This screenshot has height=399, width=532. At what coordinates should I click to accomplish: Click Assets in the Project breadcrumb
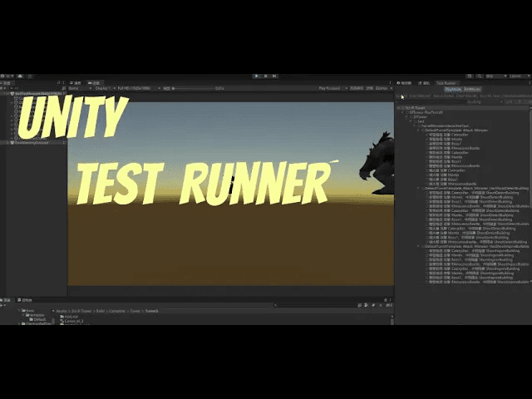tap(62, 311)
